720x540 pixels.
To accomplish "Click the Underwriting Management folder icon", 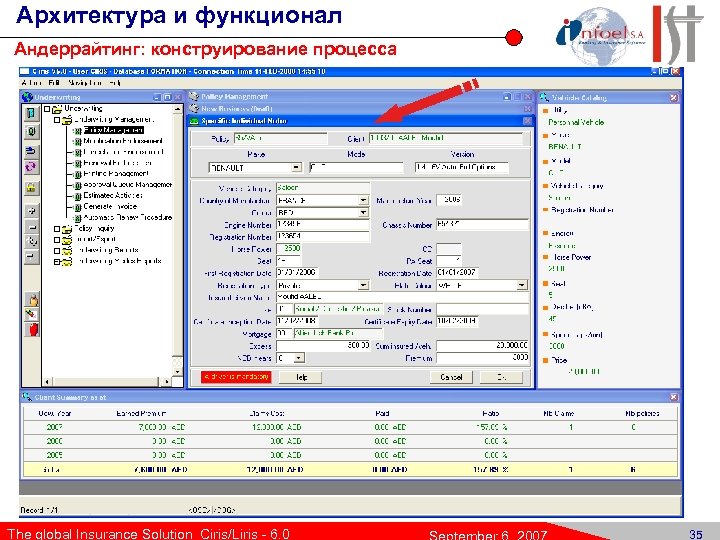I will (x=67, y=120).
